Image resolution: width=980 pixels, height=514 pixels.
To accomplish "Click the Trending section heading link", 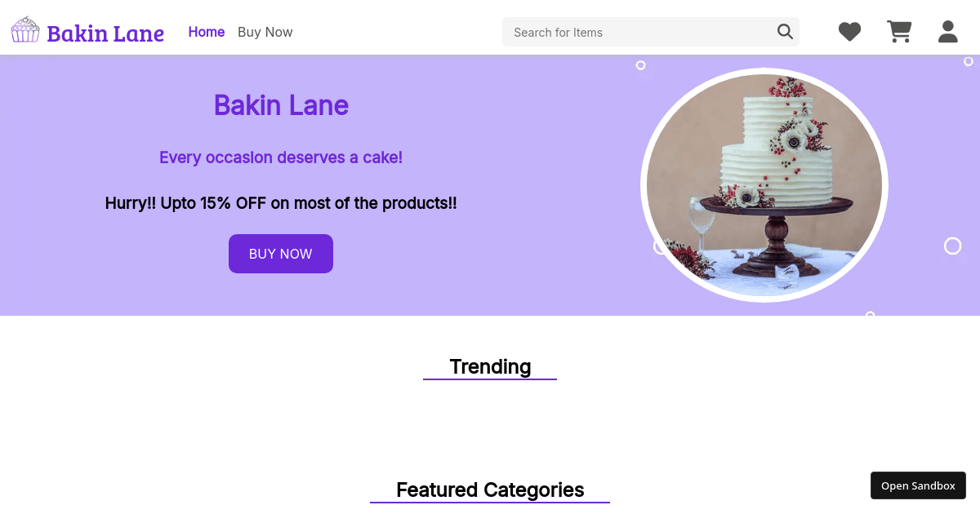I will [x=490, y=366].
